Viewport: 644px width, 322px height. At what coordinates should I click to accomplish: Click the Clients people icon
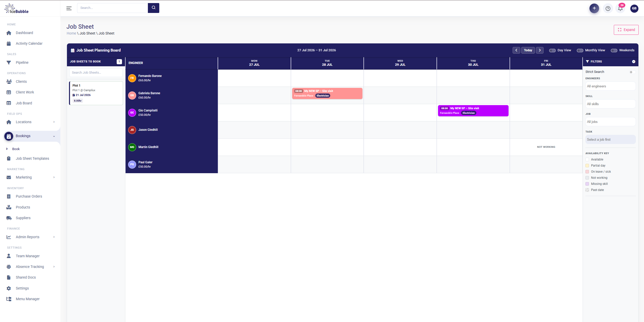(9, 82)
